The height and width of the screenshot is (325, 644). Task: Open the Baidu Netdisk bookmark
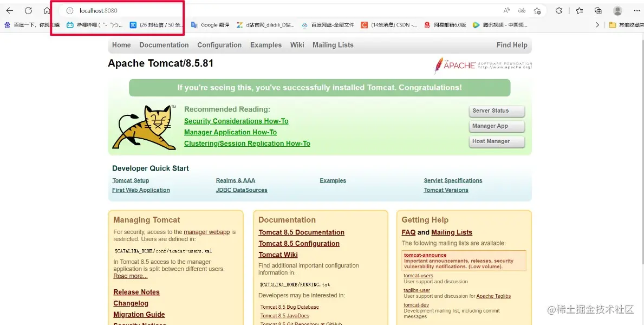click(x=328, y=25)
